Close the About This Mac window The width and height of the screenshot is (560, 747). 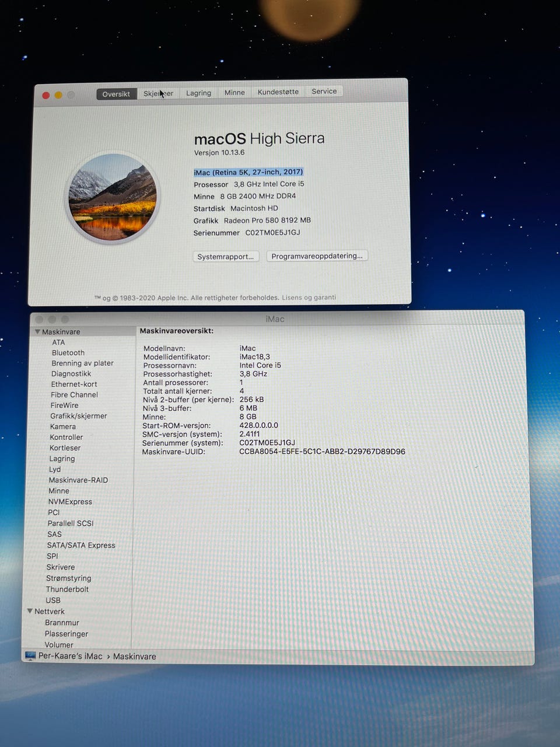click(46, 95)
